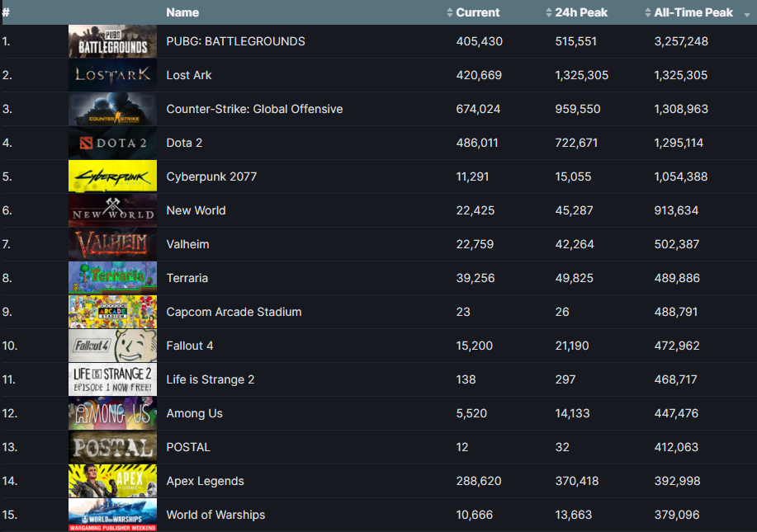Click the Cyberpunk 2077 game icon
The image size is (757, 532).
click(x=112, y=177)
